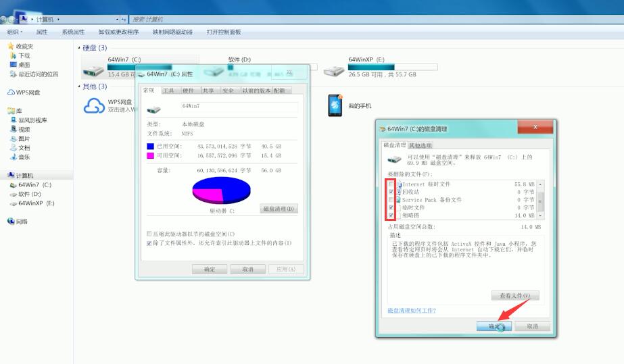Viewport: 624px width, 364px height.
Task: Open the 库 libraries icon
Action: click(x=11, y=111)
